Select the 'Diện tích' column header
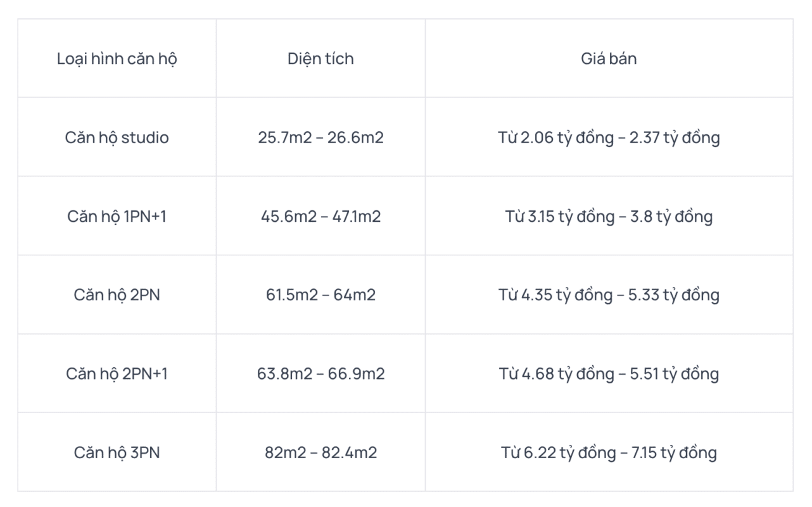 pos(320,59)
